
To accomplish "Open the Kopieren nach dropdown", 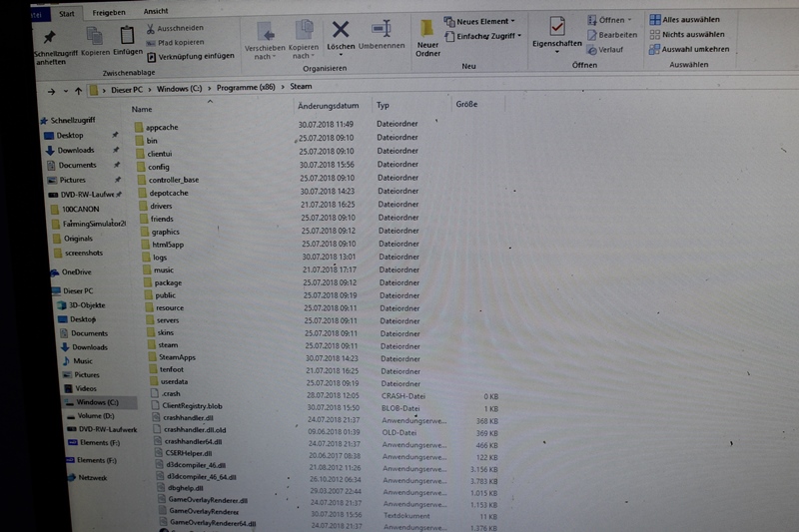I will click(304, 40).
